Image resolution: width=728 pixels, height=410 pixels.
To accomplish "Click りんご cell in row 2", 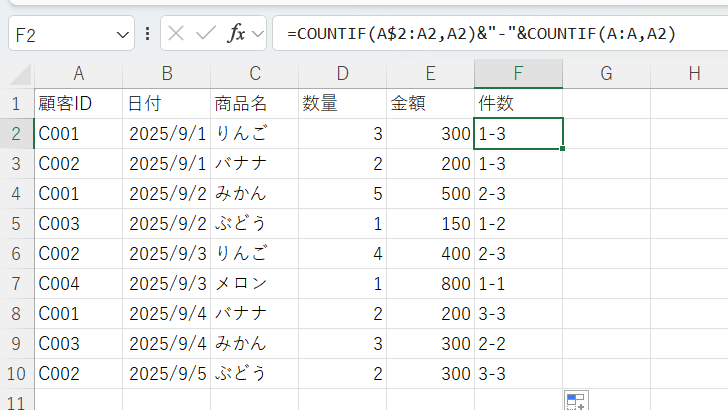I will tap(254, 134).
